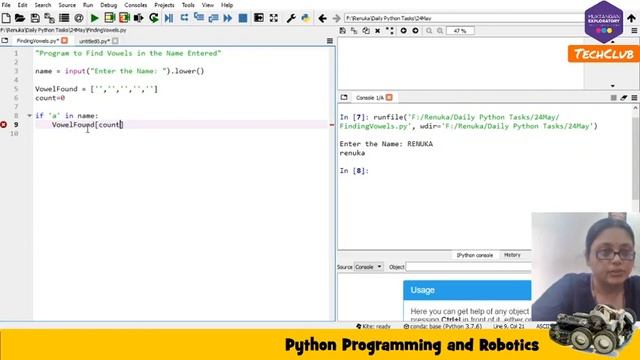Close Console 1/A tab
The height and width of the screenshot is (360, 640).
pyautogui.click(x=389, y=97)
